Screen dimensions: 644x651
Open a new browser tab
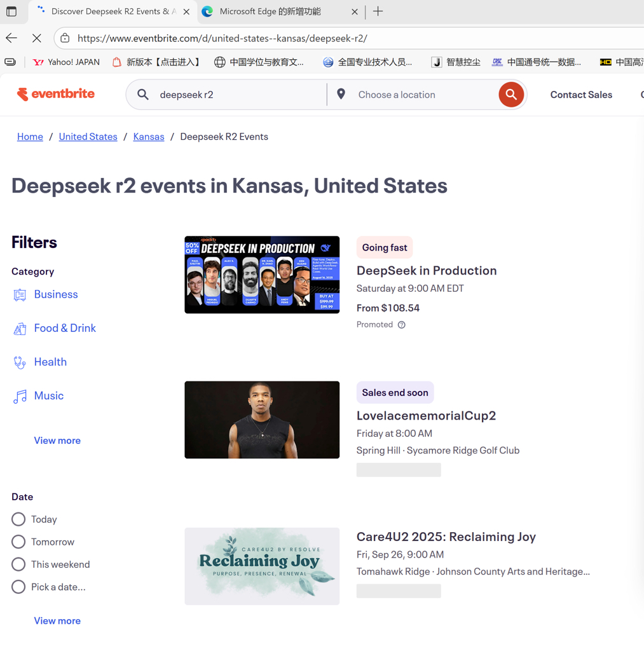(x=378, y=11)
